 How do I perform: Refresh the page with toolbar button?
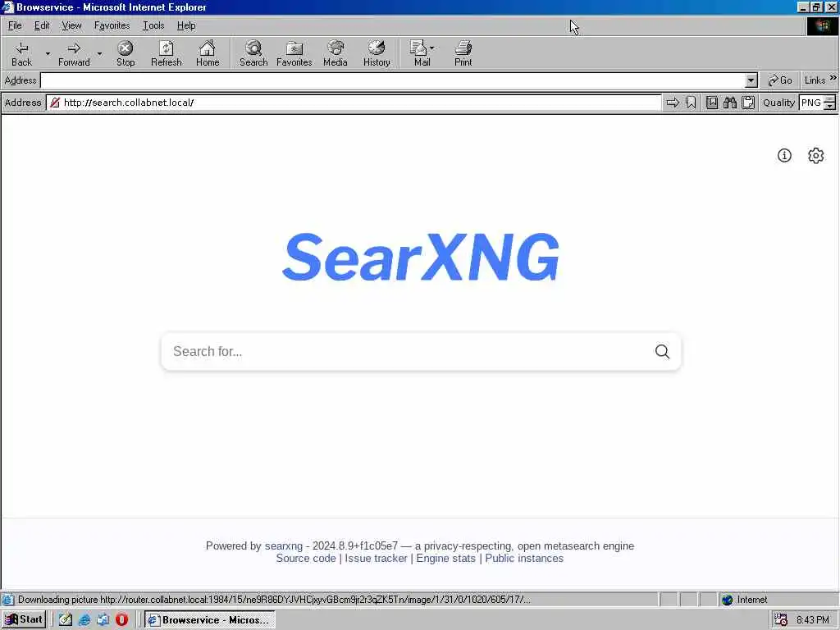[166, 53]
